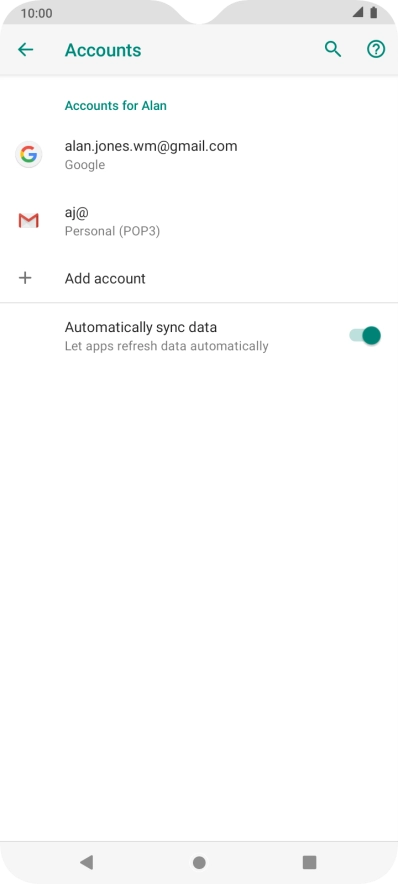
Task: Open search with magnifier icon
Action: coord(333,50)
